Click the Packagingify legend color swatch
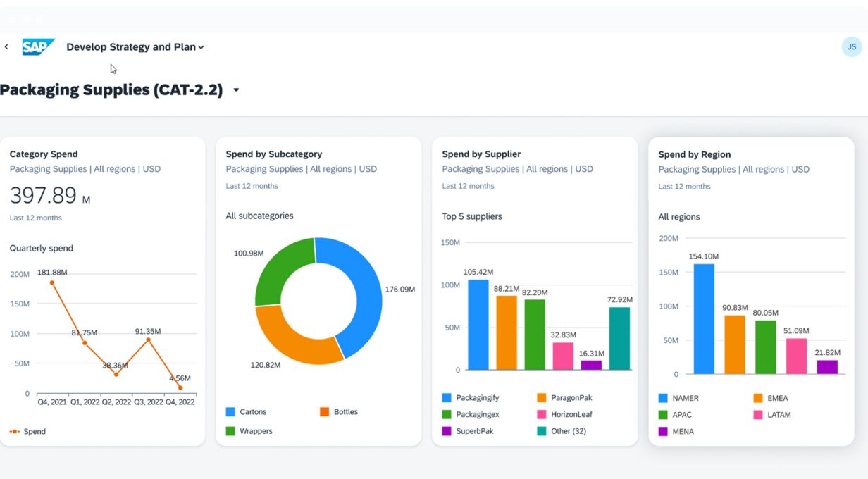Screen dimensions: 868x479 pos(447,398)
